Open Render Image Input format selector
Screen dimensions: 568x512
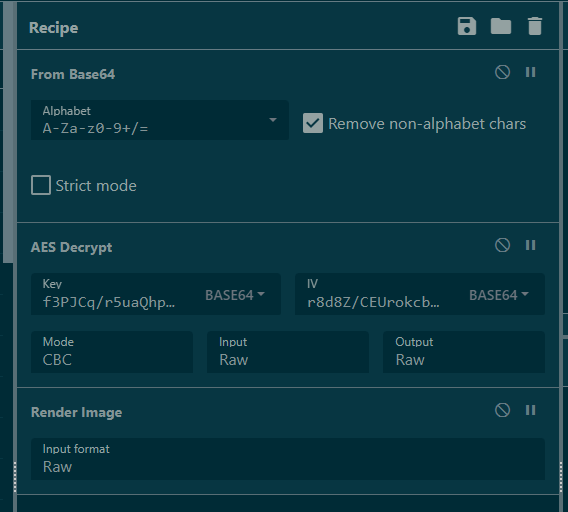(x=288, y=459)
